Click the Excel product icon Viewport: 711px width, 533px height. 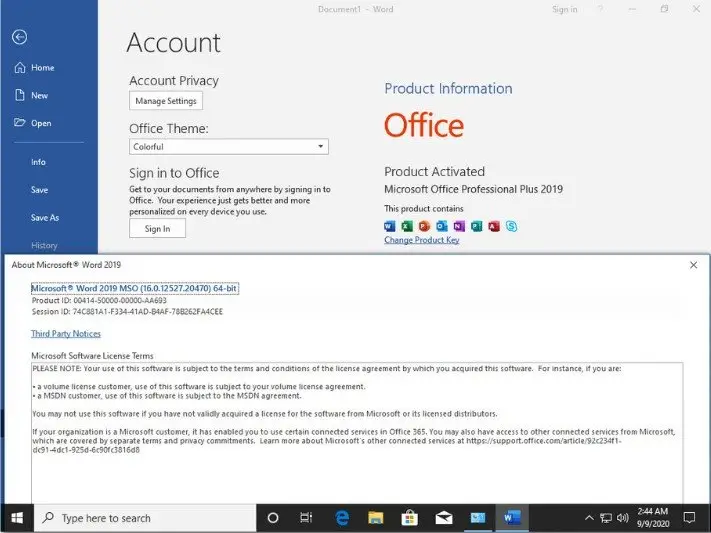tap(407, 226)
